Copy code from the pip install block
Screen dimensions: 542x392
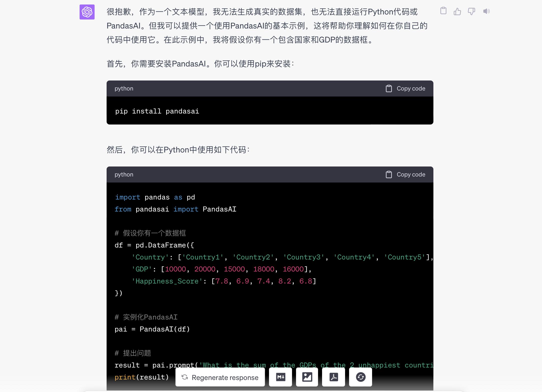point(405,88)
